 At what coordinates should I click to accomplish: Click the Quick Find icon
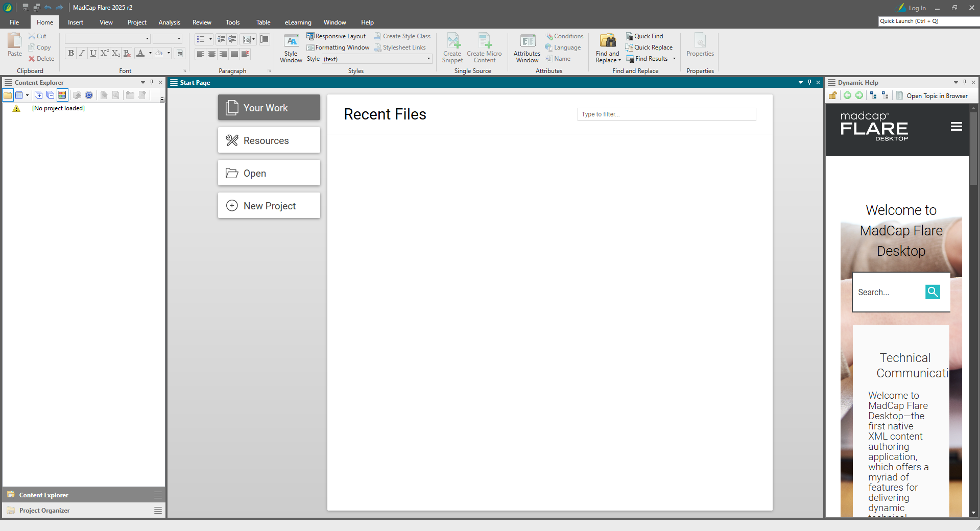coord(630,36)
